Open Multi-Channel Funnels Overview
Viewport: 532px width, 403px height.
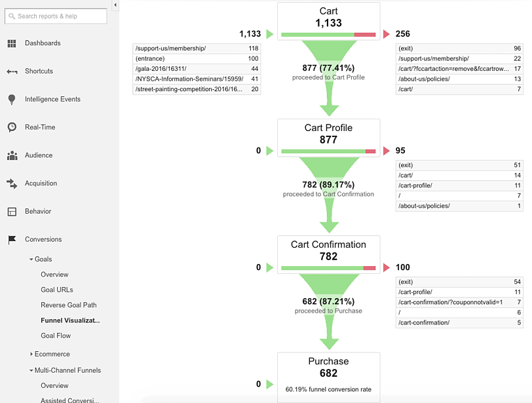tap(54, 386)
